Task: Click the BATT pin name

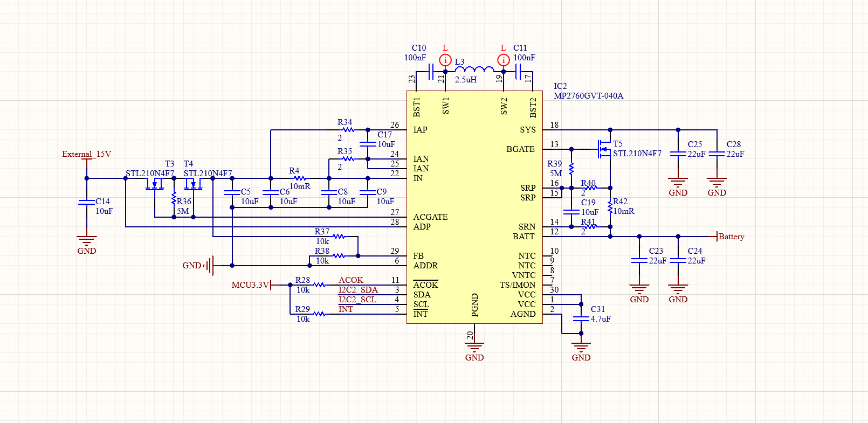Action: pyautogui.click(x=524, y=237)
